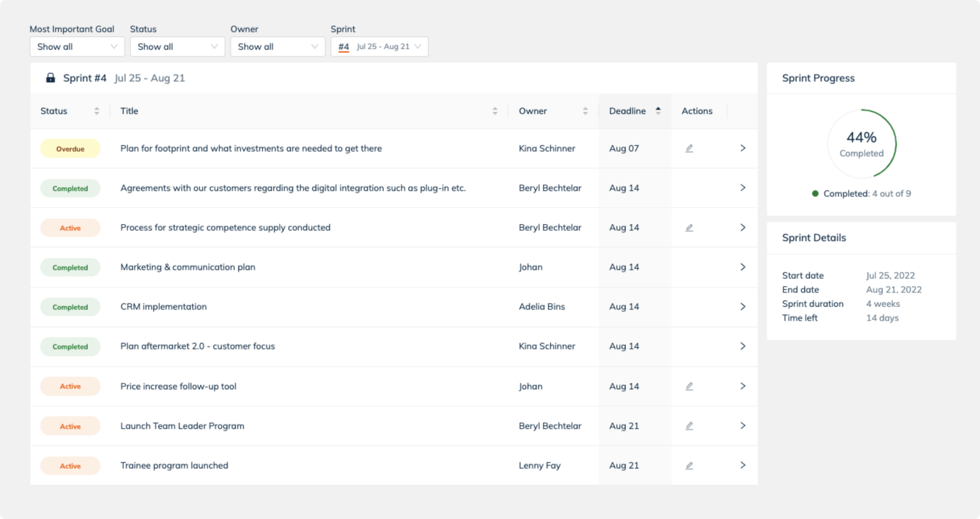Open 'CRM implementation' row chevron

pyautogui.click(x=743, y=307)
